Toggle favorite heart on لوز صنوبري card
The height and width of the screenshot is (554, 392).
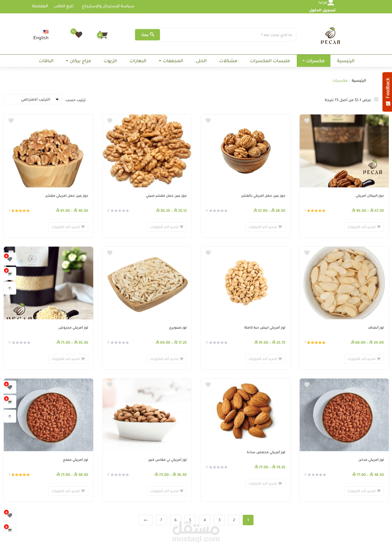click(110, 253)
